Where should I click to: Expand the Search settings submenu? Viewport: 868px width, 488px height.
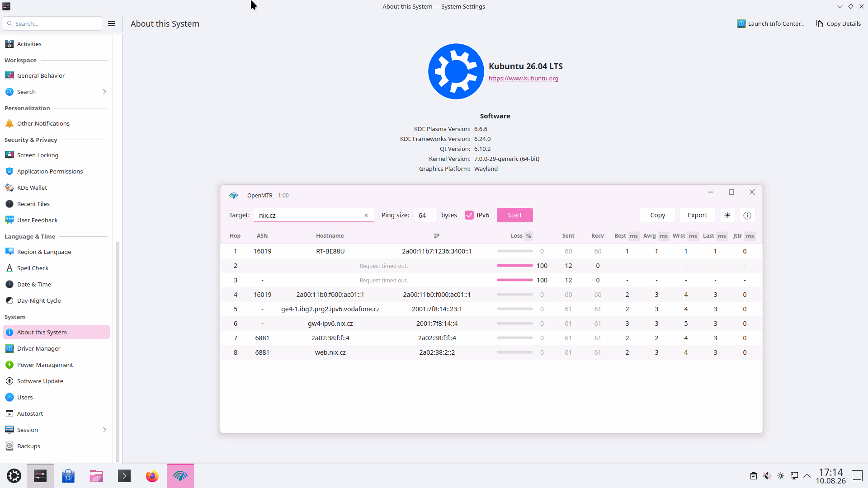tap(104, 92)
